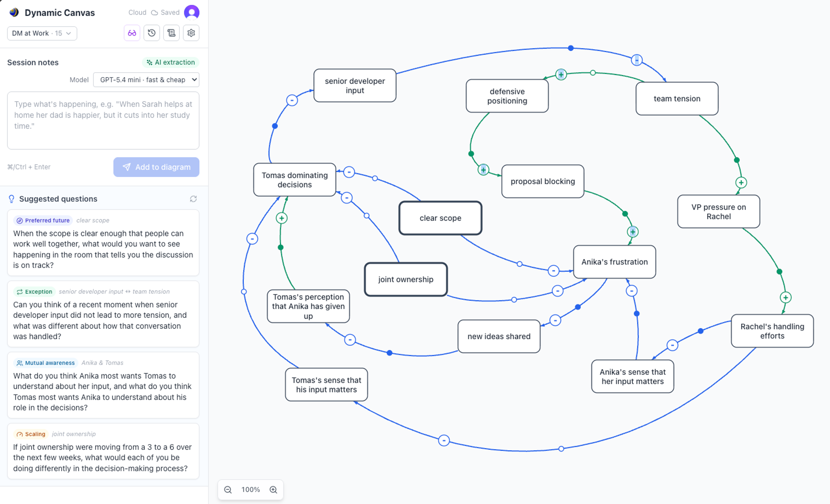This screenshot has height=504, width=830.
Task: Open the glasses view mode icon
Action: coord(132,33)
